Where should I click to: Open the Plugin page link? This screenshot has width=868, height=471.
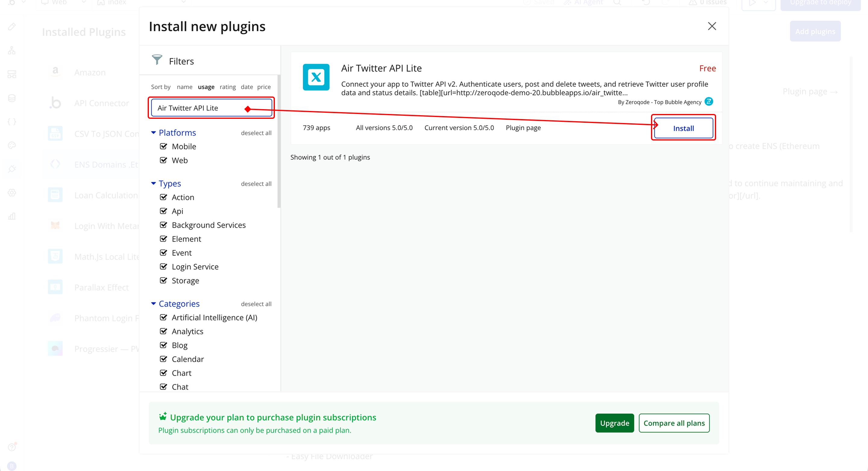(523, 128)
